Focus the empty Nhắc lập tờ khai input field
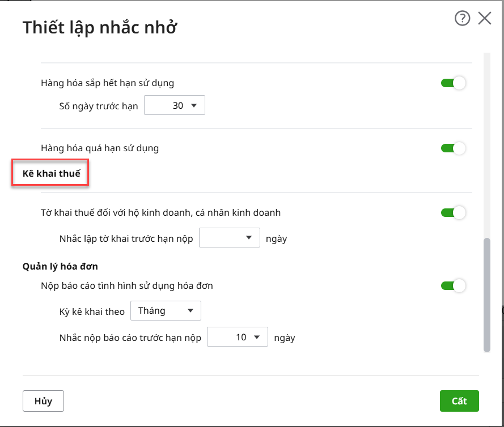Image resolution: width=504 pixels, height=427 pixels. pos(221,238)
